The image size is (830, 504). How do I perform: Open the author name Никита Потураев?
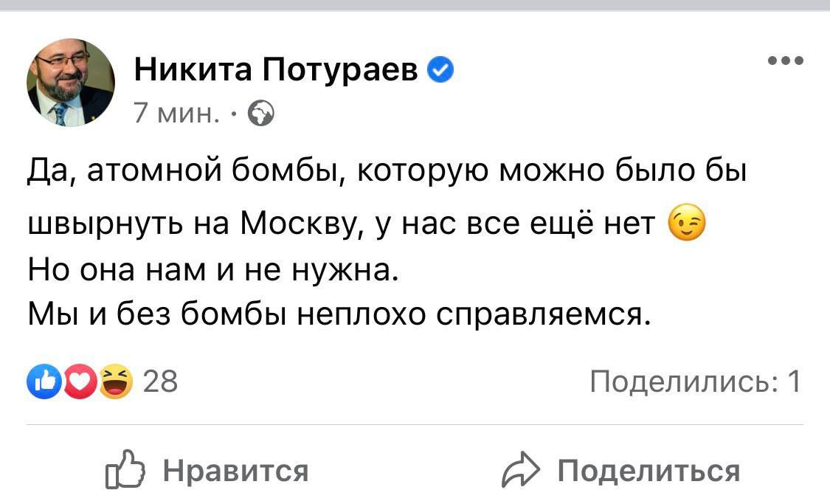pos(277,71)
